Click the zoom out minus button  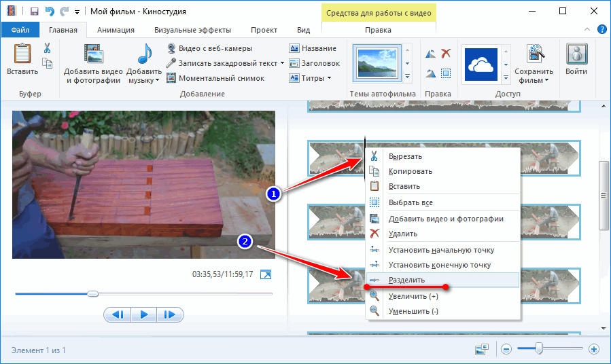[x=506, y=349]
